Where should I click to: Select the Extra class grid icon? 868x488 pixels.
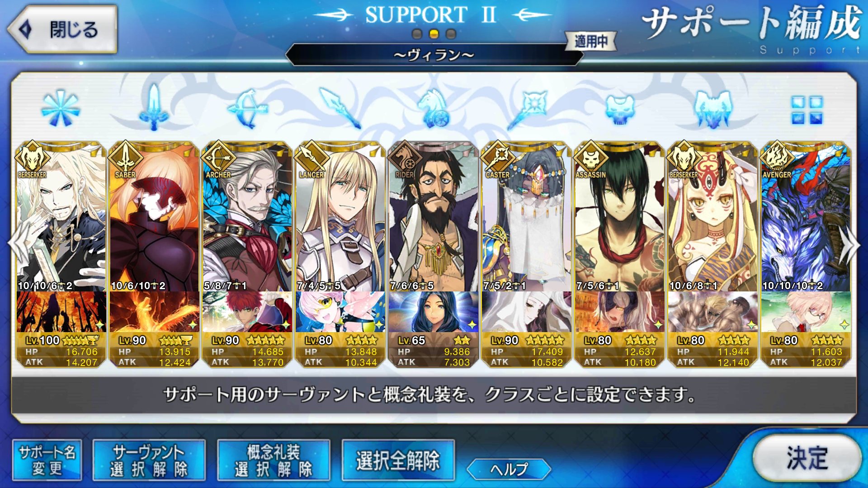pyautogui.click(x=807, y=110)
